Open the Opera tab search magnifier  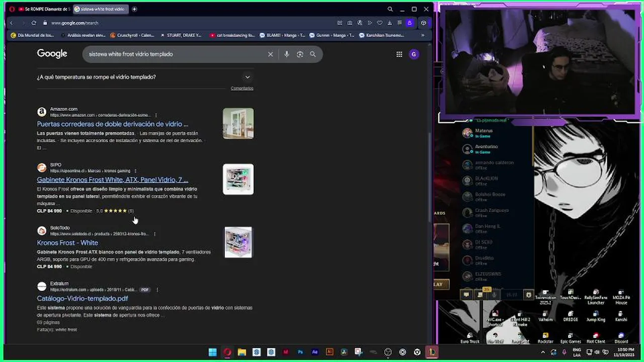pyautogui.click(x=390, y=9)
